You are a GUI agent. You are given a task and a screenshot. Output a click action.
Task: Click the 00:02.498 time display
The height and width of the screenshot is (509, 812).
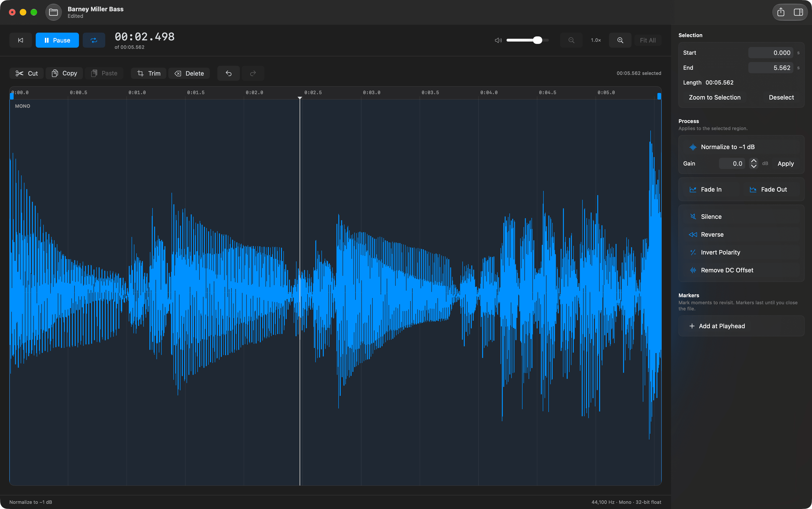click(144, 37)
